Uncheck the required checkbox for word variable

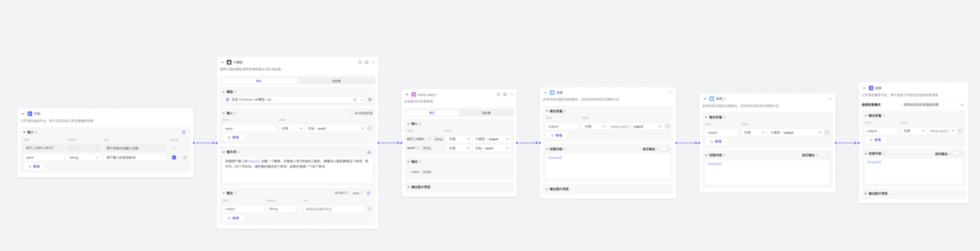click(x=174, y=157)
